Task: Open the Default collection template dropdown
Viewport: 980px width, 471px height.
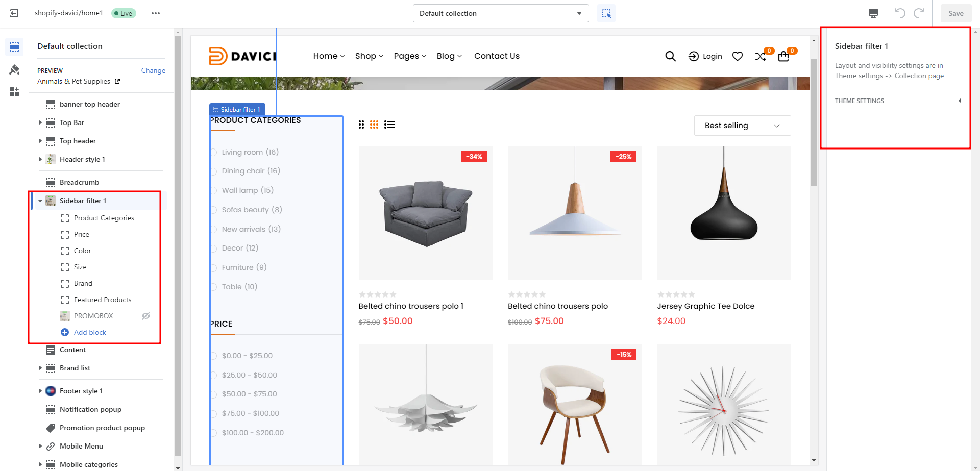Action: [500, 13]
